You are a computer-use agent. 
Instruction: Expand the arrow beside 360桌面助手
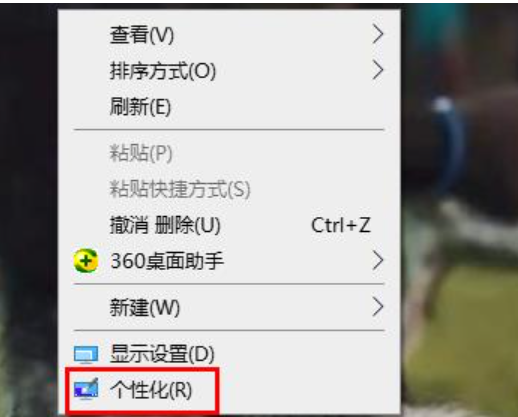378,260
